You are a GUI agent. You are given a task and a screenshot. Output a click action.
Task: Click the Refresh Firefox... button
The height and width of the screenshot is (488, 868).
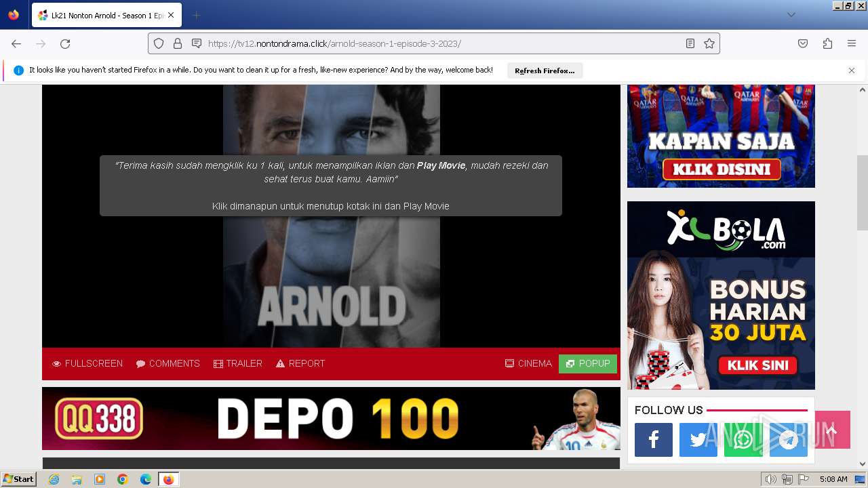545,70
